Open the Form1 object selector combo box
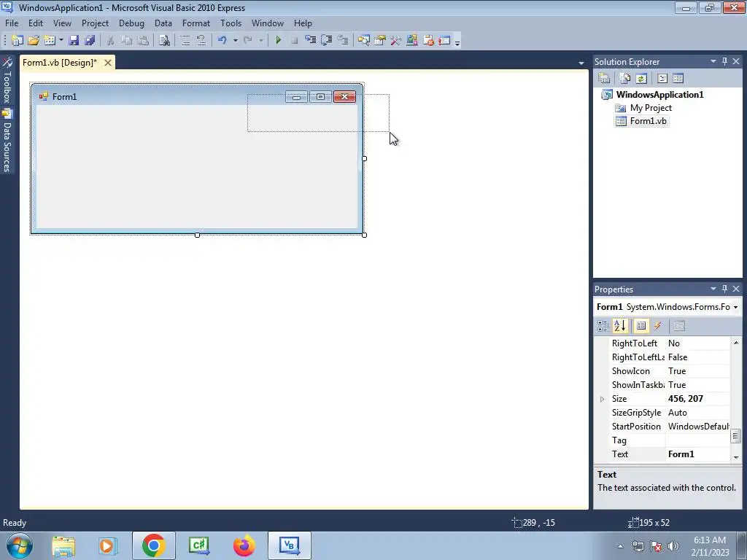This screenshot has width=747, height=560. coord(667,307)
